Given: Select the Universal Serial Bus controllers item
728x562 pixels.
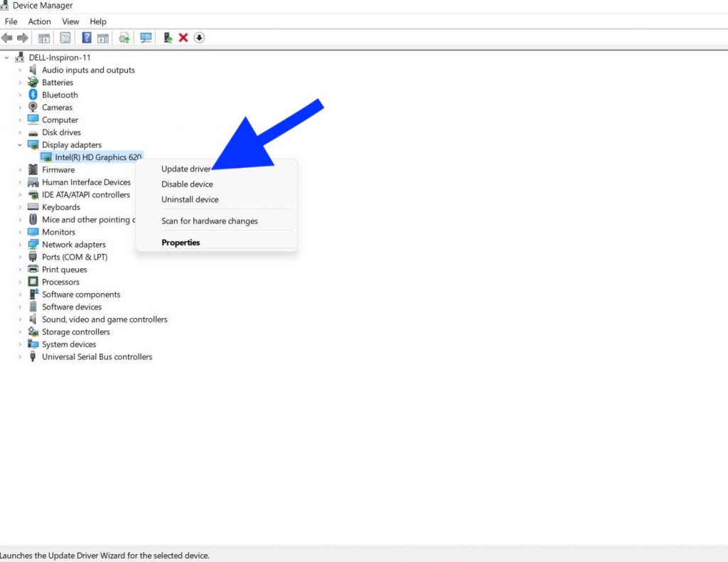Looking at the screenshot, I should point(97,357).
